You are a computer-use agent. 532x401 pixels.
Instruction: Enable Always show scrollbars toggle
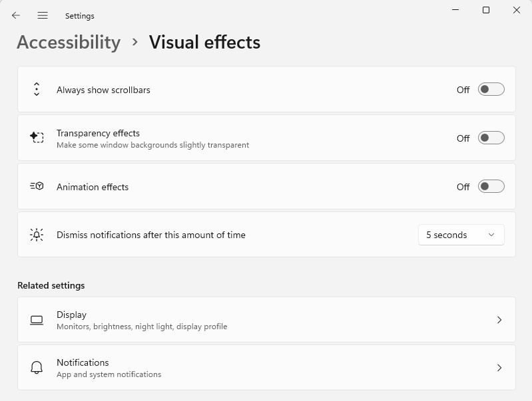[x=491, y=89]
